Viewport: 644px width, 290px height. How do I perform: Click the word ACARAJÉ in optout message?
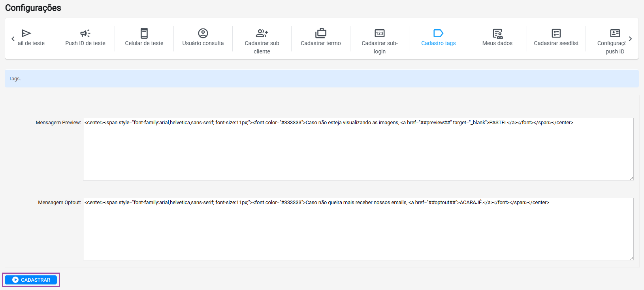click(471, 203)
